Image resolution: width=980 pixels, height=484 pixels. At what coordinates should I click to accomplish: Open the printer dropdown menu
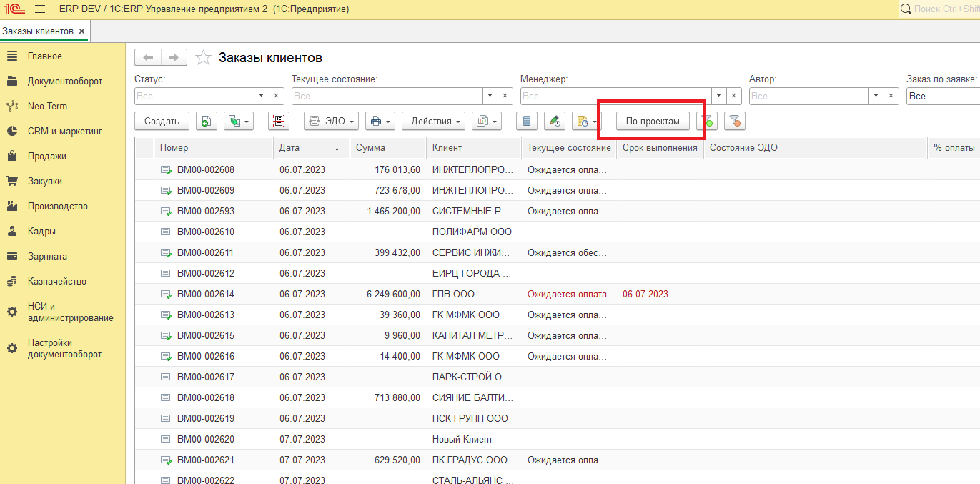click(380, 122)
